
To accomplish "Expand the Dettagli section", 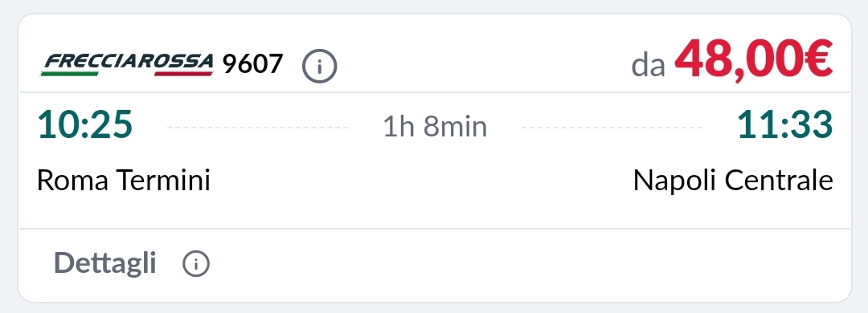I will (104, 263).
